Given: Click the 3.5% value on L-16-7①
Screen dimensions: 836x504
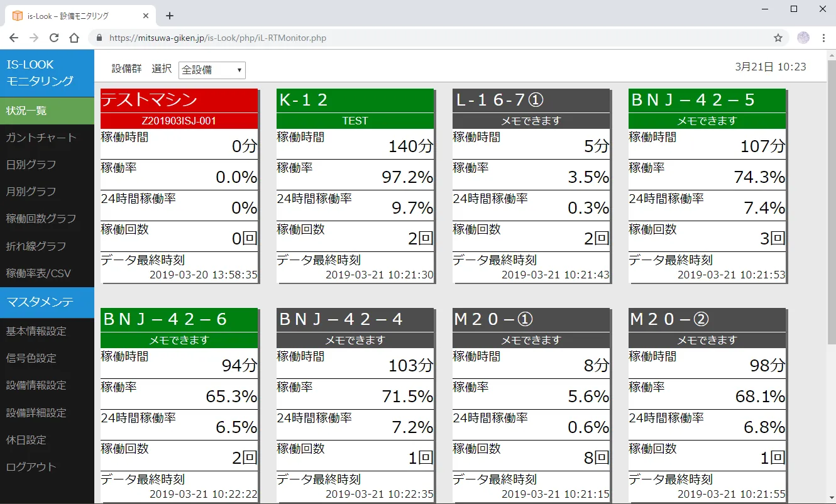Looking at the screenshot, I should 588,177.
